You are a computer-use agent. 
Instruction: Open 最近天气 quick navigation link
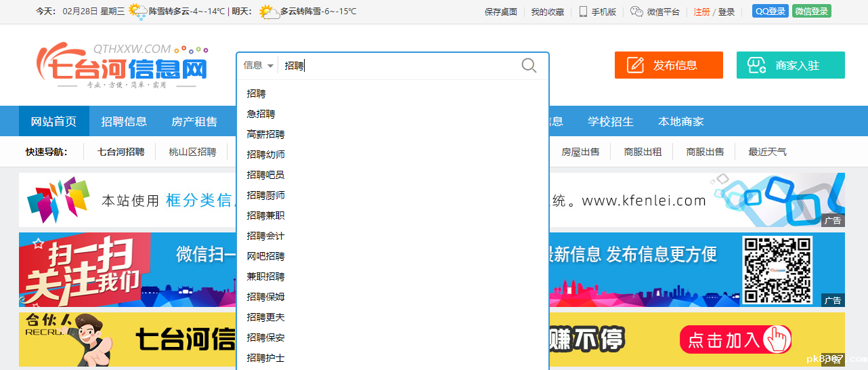tap(767, 152)
